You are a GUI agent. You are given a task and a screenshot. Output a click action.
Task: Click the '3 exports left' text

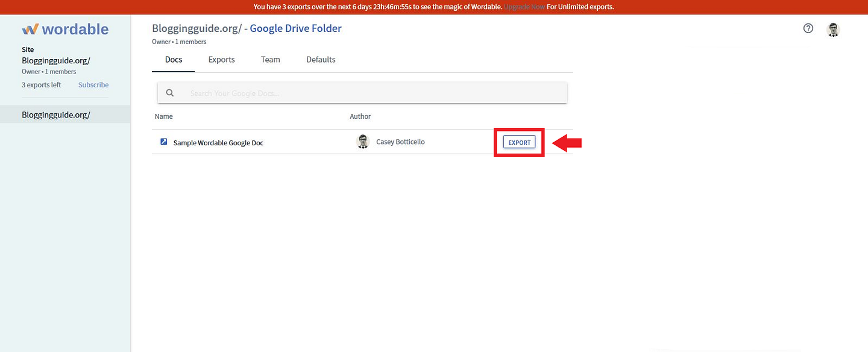[x=42, y=85]
